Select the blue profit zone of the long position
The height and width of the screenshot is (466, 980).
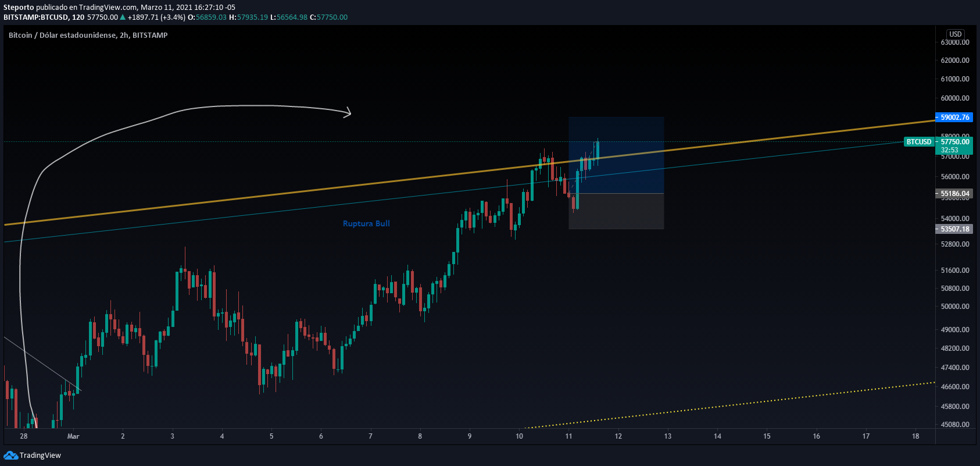(616, 155)
